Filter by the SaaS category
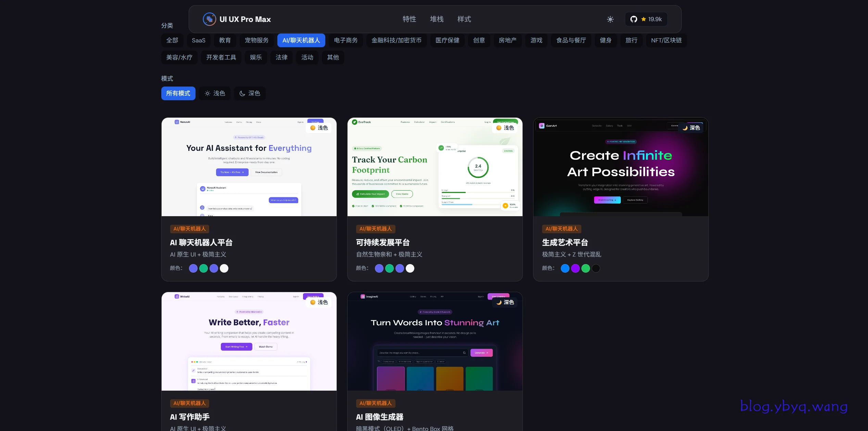This screenshot has height=431, width=868. (x=198, y=40)
